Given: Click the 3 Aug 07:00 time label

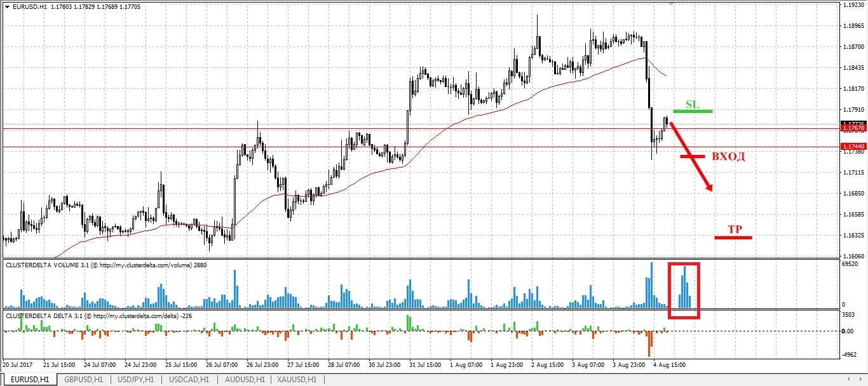Looking at the screenshot, I should [x=588, y=365].
